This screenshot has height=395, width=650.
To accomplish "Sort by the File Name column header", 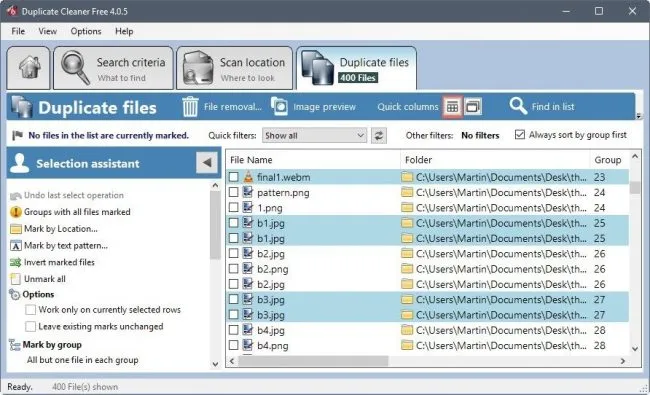I will click(313, 160).
